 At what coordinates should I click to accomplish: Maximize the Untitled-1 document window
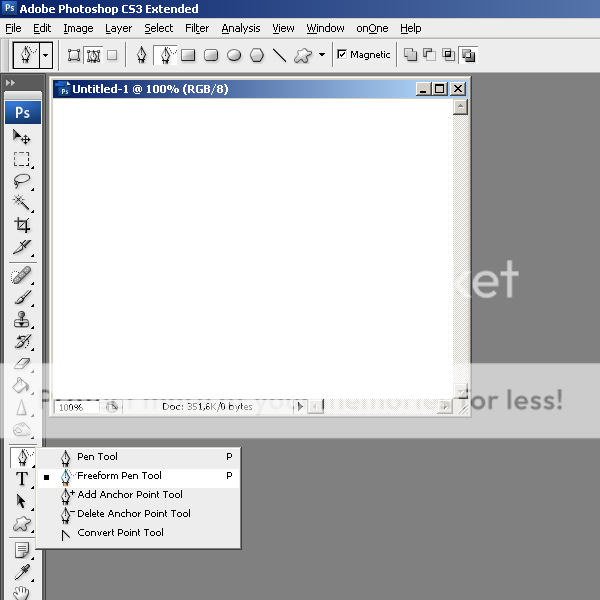[x=440, y=89]
